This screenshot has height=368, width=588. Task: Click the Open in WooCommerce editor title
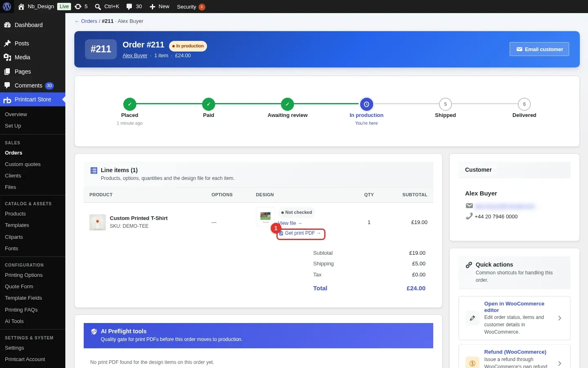[x=514, y=307]
